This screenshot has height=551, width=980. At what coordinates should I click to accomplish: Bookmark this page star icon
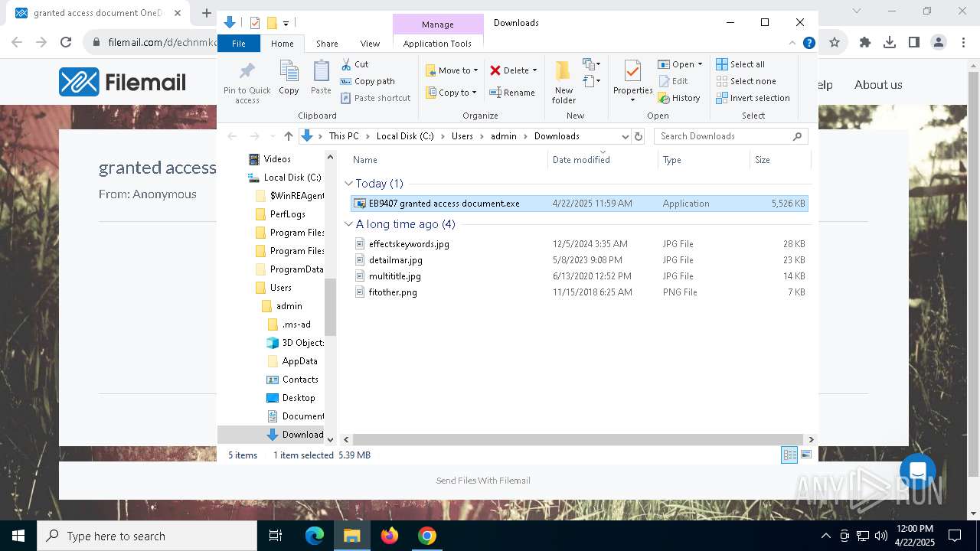pos(835,43)
